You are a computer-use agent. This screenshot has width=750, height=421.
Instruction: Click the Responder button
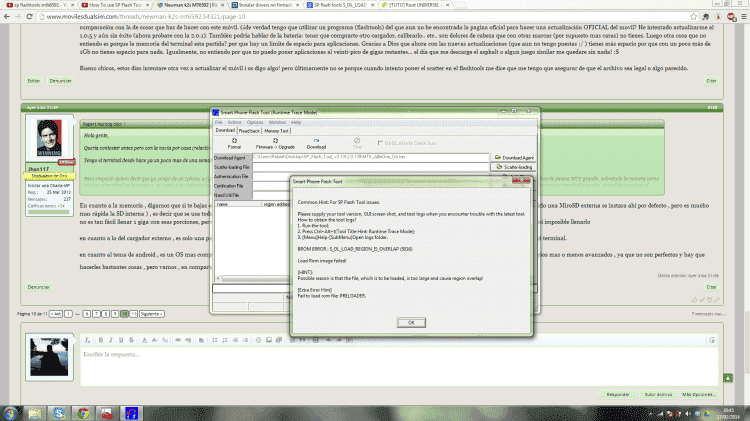tap(618, 394)
